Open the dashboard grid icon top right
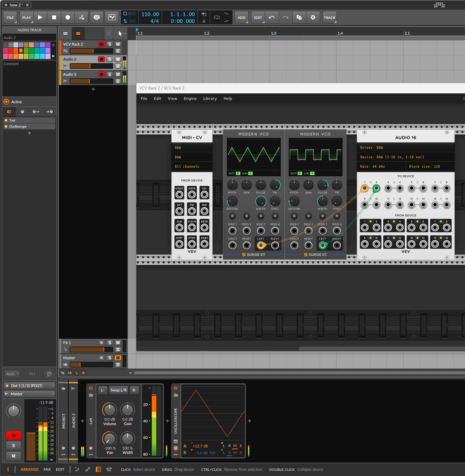 click(x=439, y=5)
